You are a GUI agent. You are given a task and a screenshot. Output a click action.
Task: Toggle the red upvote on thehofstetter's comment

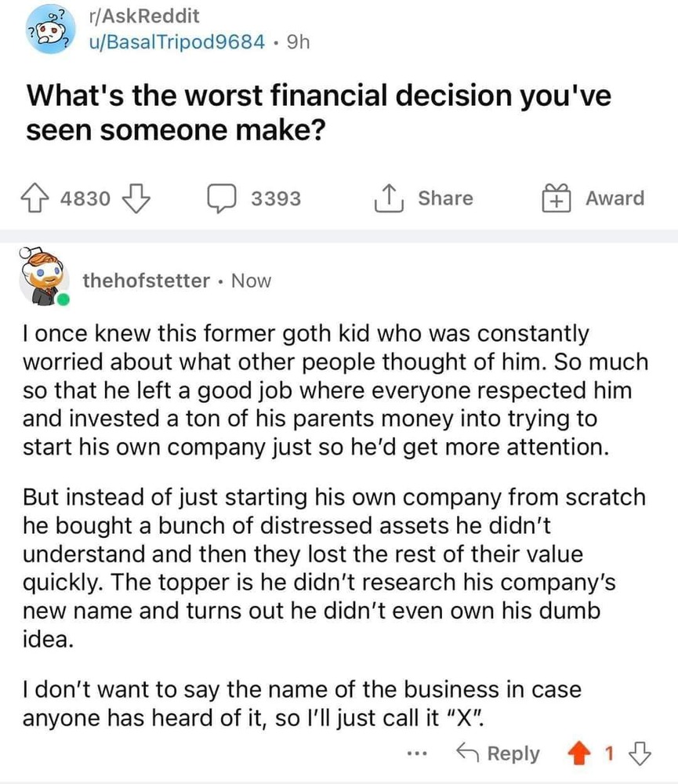(x=580, y=754)
